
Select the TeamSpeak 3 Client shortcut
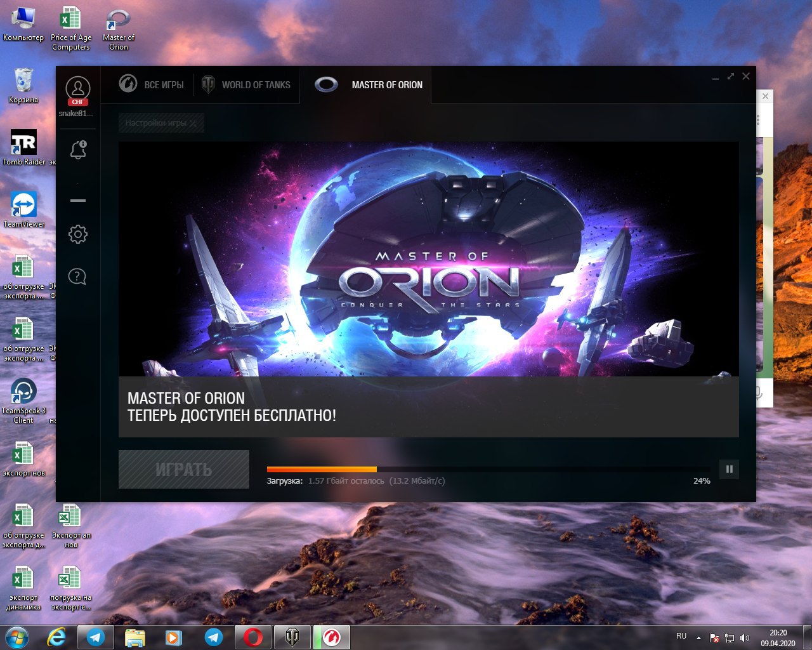(23, 401)
